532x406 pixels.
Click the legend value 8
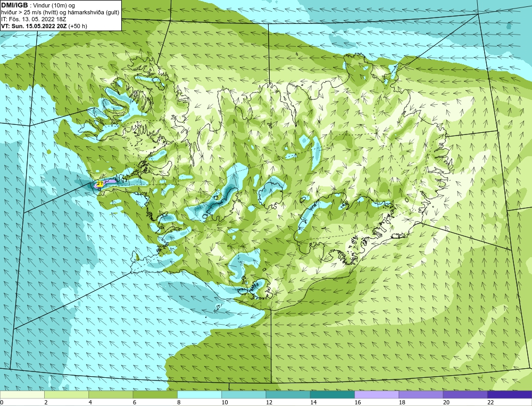[179, 402]
